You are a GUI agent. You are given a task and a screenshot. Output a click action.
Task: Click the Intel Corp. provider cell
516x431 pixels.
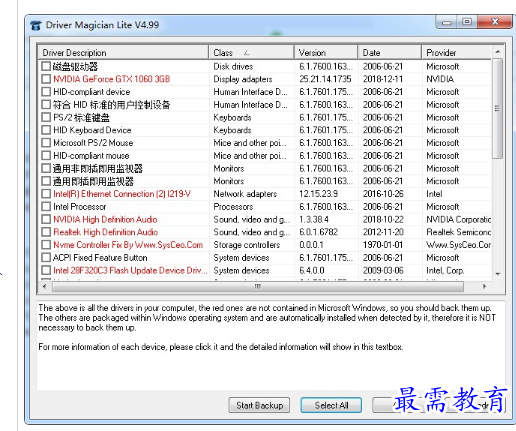coord(445,270)
